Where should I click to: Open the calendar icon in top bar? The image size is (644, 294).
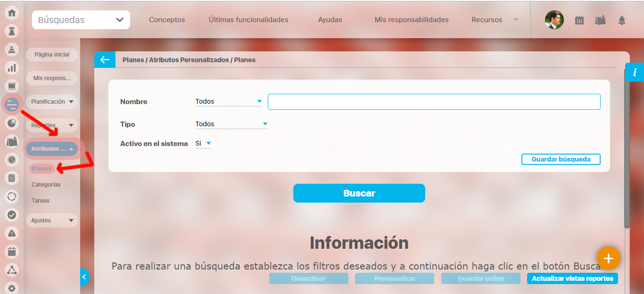[x=579, y=20]
